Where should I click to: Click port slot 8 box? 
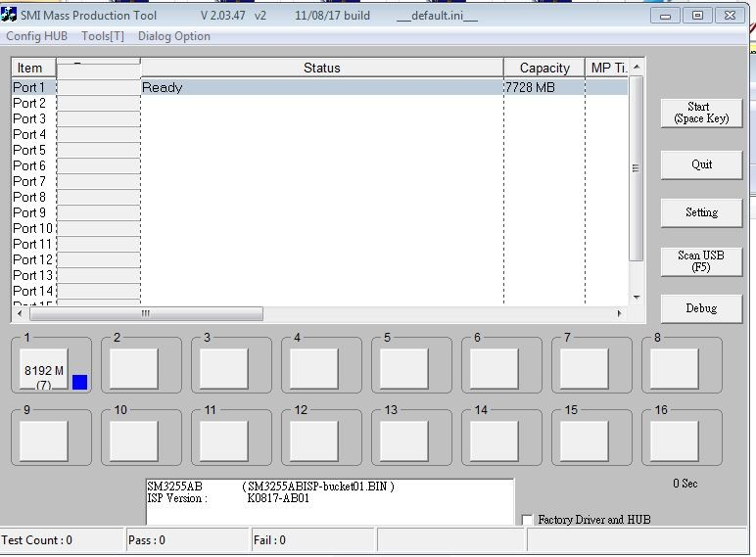point(674,369)
